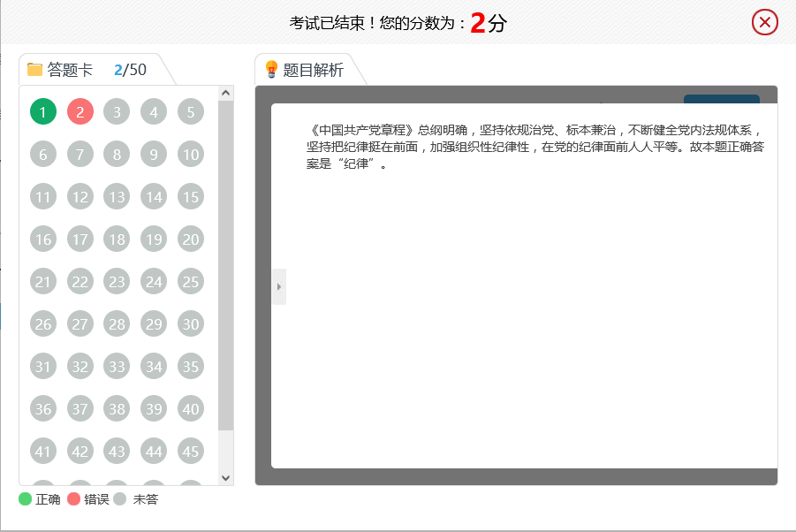The width and height of the screenshot is (796, 532).
Task: Click answer card scrollbar down arrow
Action: click(226, 478)
